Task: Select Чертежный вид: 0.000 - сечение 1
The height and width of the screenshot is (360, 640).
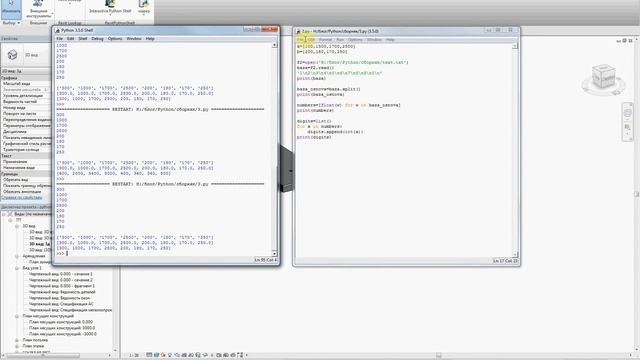Action: tap(61, 274)
